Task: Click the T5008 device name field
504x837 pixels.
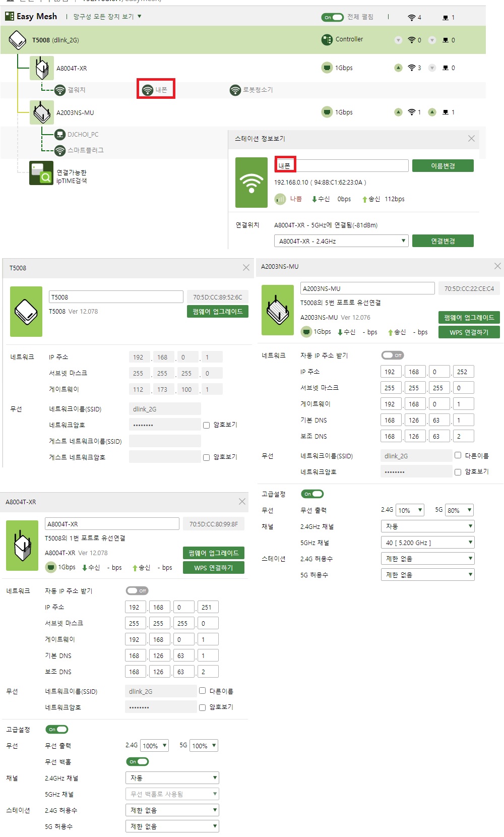Action: 116,297
